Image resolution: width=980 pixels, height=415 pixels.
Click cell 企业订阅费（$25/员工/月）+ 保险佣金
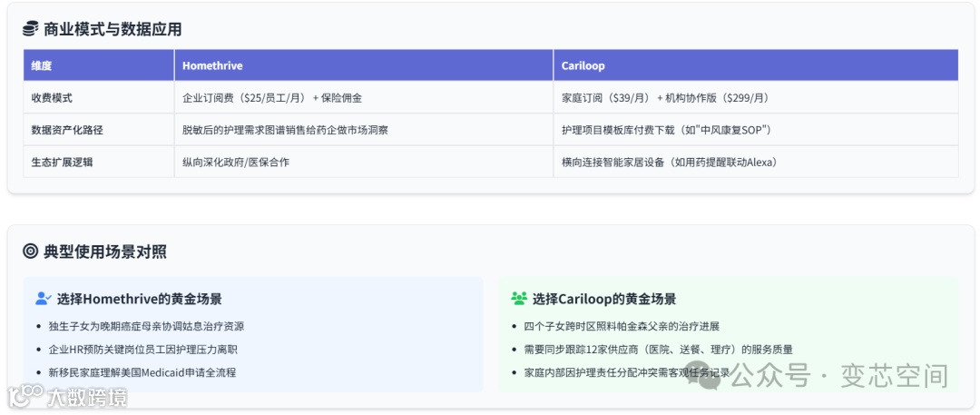[x=364, y=98]
